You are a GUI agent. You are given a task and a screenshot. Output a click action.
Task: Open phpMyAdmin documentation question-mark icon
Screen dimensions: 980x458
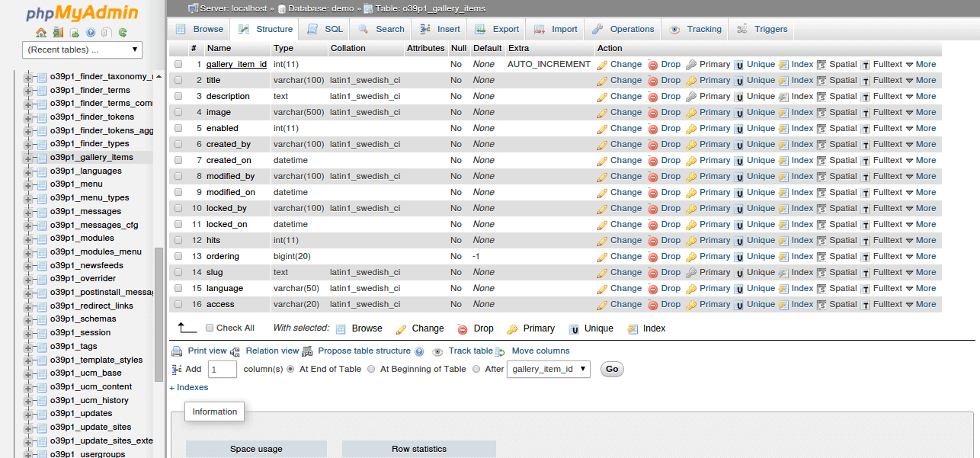pyautogui.click(x=91, y=33)
